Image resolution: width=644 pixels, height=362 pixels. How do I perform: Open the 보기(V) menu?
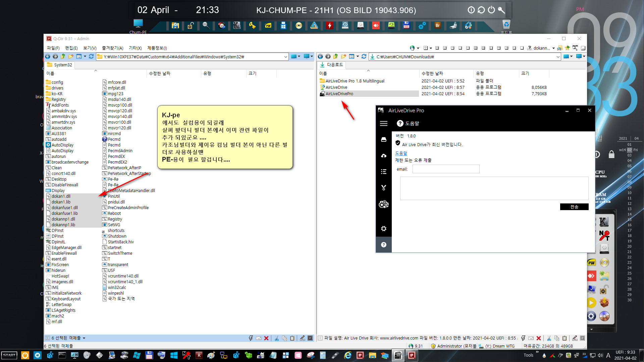coord(90,48)
